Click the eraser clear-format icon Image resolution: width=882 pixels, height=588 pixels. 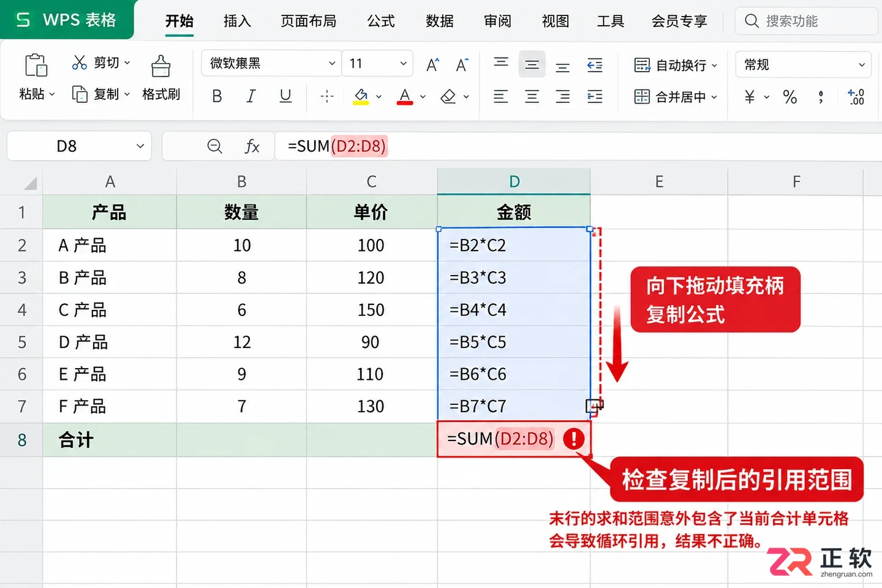tap(448, 96)
